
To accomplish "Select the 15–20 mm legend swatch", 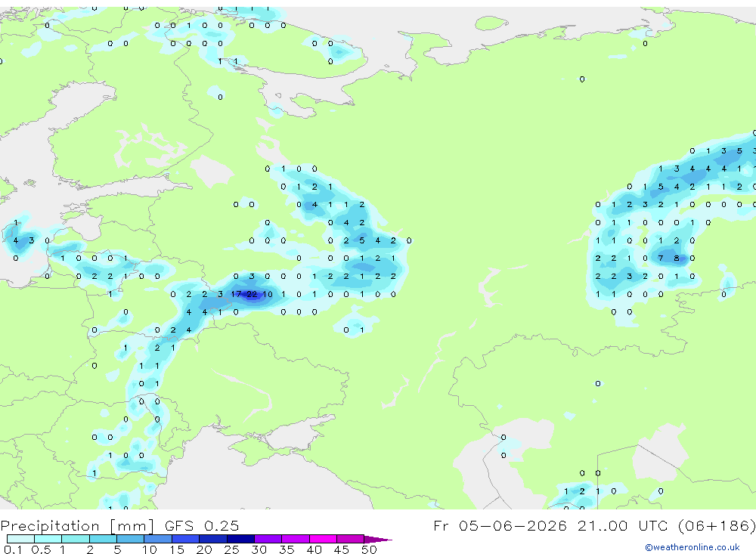I will 185,539.
